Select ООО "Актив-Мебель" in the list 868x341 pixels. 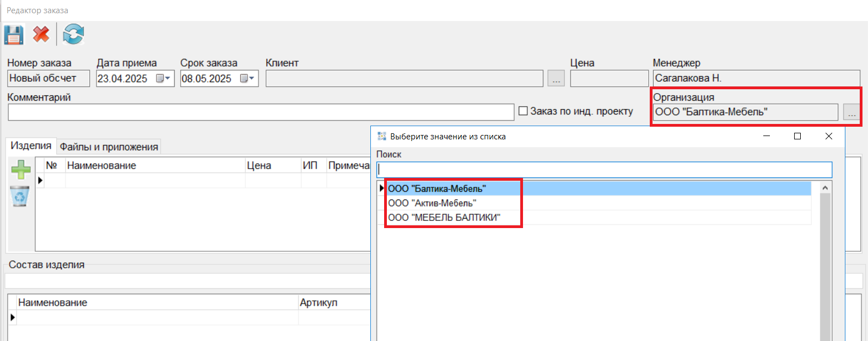(432, 203)
